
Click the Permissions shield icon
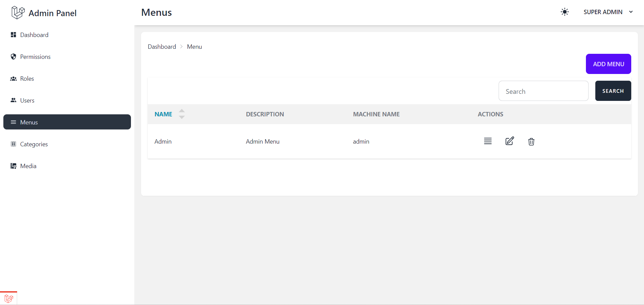click(13, 56)
